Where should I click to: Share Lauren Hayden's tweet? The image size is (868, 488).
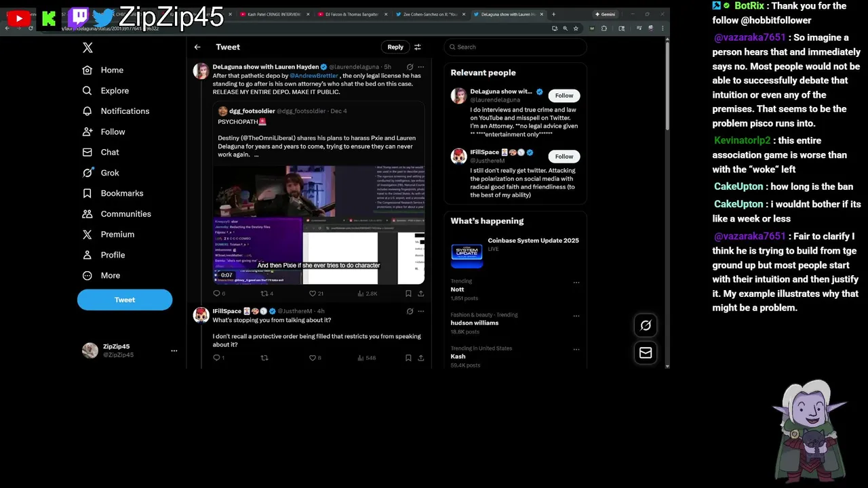coord(420,293)
